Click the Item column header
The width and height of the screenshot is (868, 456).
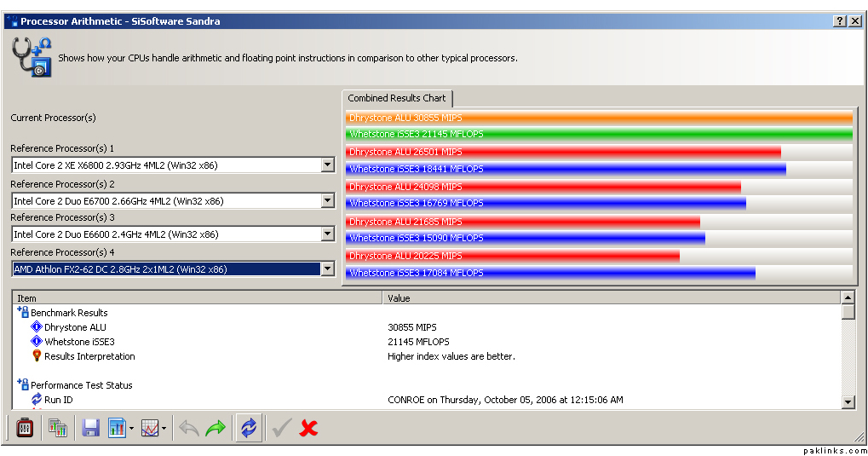196,298
